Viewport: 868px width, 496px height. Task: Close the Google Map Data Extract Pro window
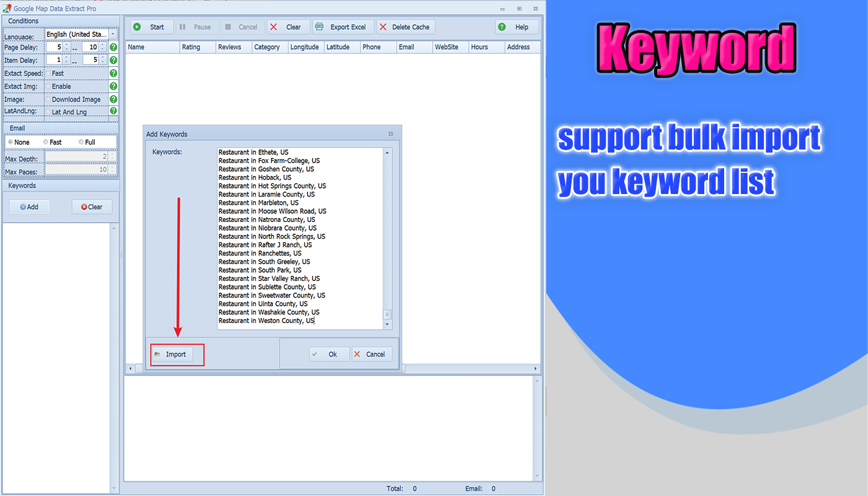tap(536, 9)
